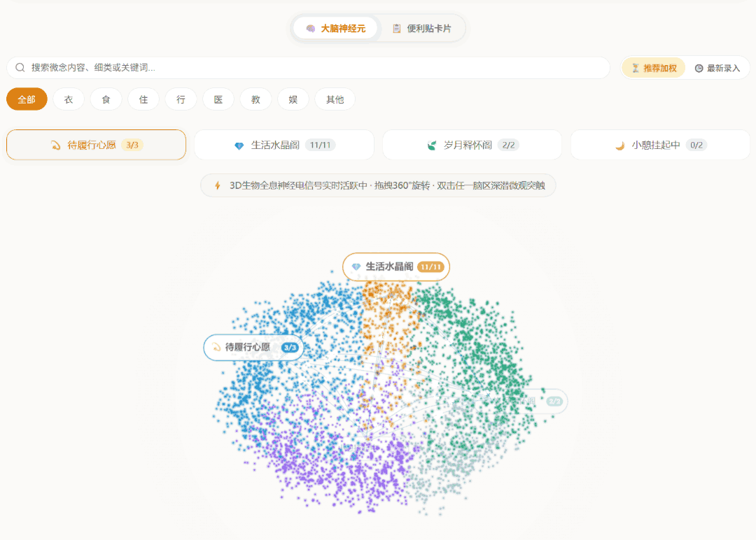Switch to the 便利贴卡片 view tab

[x=422, y=29]
